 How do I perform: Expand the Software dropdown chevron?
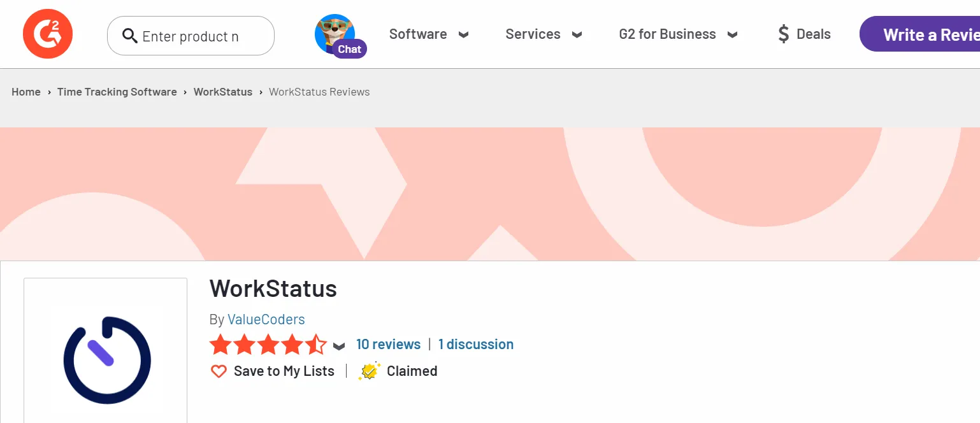[464, 35]
